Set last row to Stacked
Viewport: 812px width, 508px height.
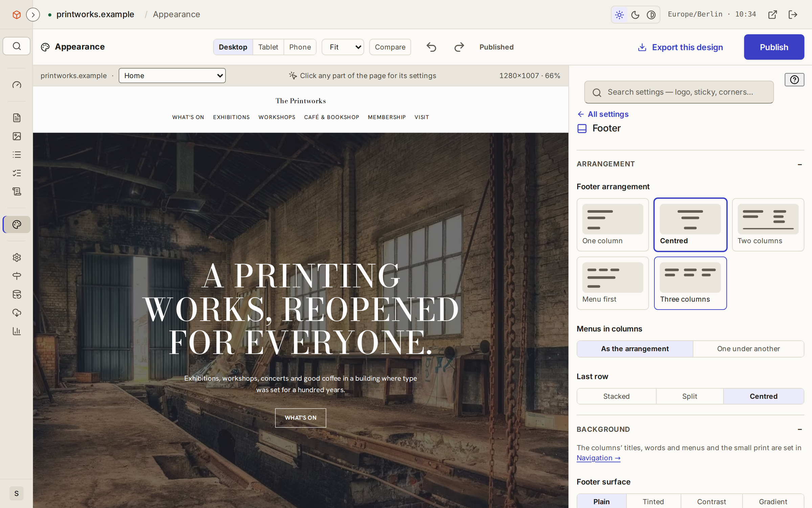pyautogui.click(x=616, y=396)
